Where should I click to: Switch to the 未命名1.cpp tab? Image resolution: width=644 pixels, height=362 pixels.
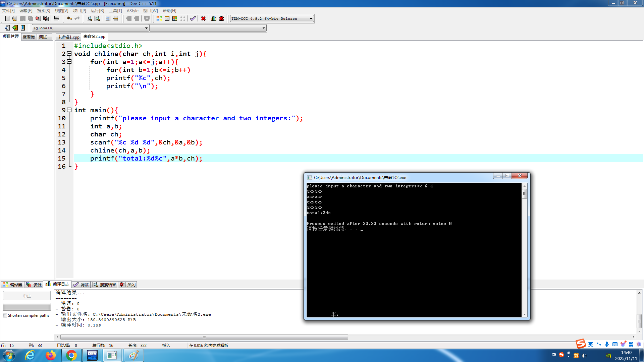(x=68, y=37)
